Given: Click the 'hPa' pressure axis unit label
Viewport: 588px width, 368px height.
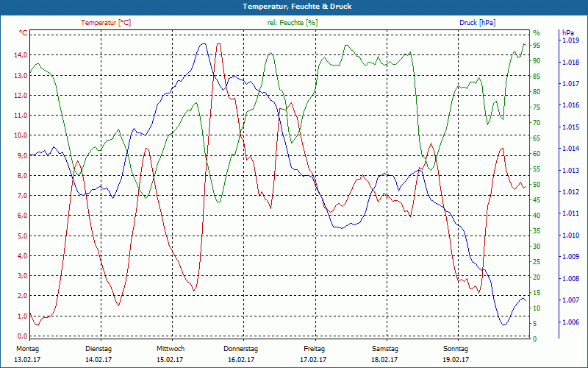Looking at the screenshot, I should 567,33.
